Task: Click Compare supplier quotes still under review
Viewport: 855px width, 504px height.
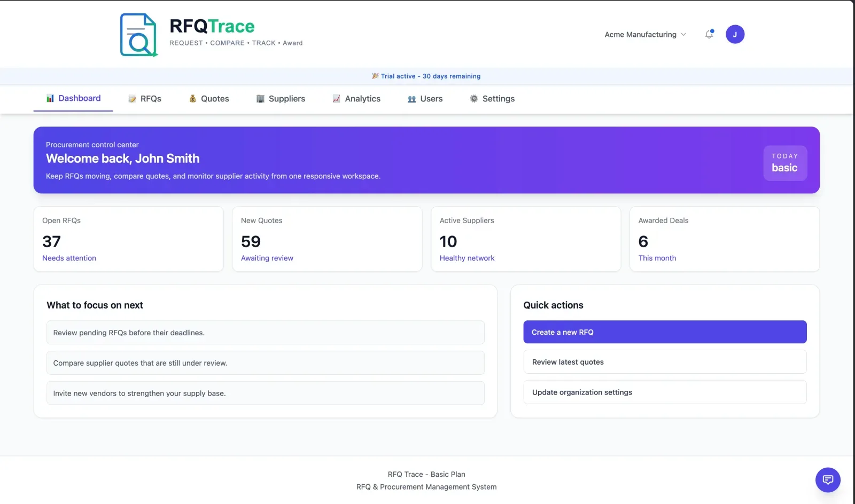Action: coord(266,363)
